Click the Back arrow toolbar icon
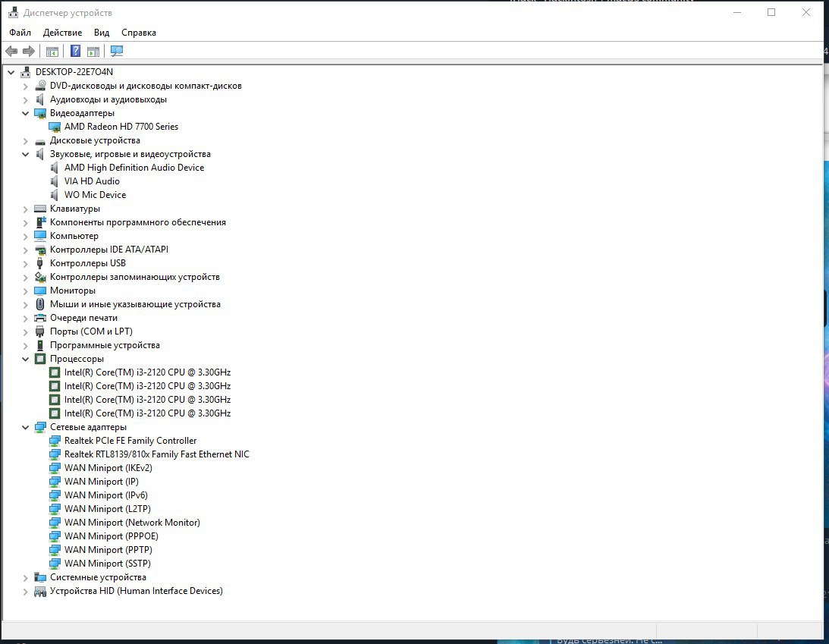This screenshot has width=829, height=644. (11, 52)
